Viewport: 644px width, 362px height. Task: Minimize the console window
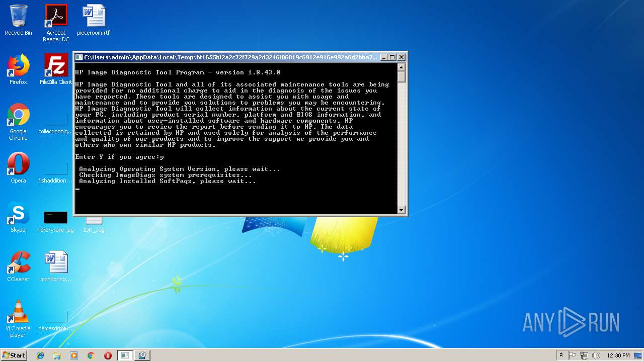(x=384, y=57)
